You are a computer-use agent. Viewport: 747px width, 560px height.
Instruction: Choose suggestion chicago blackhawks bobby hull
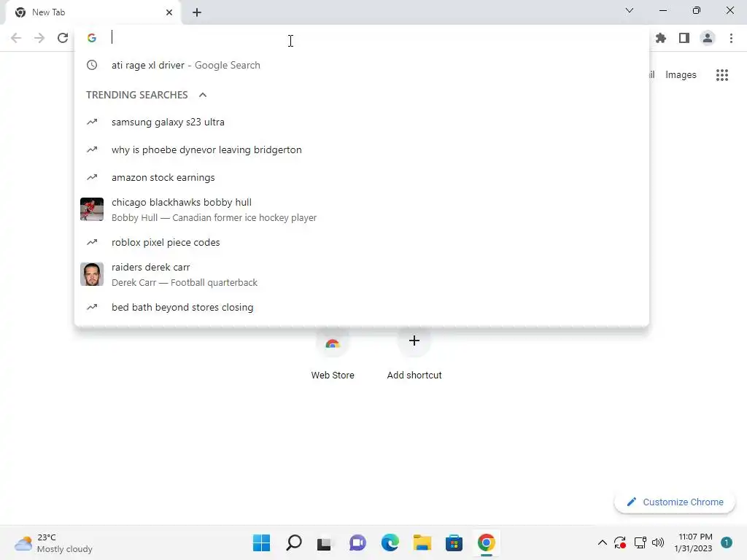(362, 209)
